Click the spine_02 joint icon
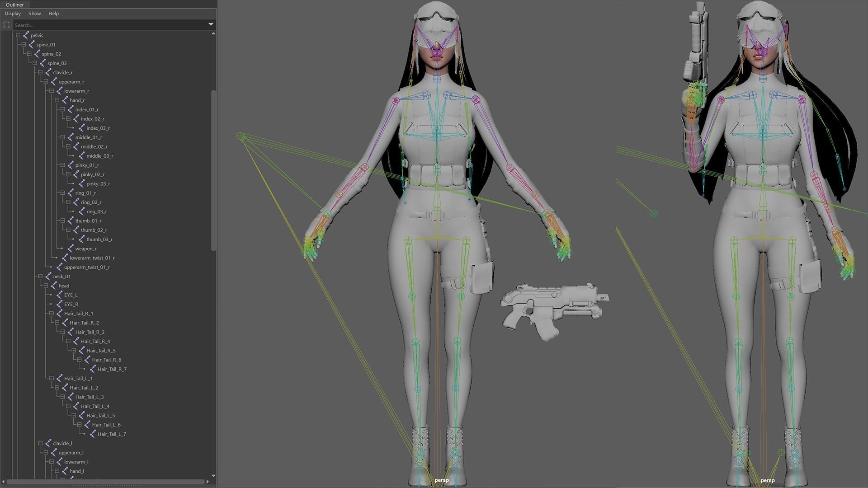This screenshot has width=868, height=488. coord(37,54)
